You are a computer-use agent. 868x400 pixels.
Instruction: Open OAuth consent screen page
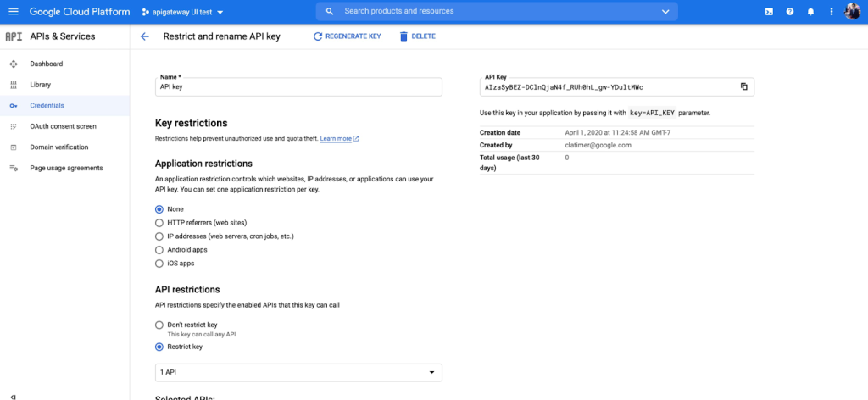[63, 126]
